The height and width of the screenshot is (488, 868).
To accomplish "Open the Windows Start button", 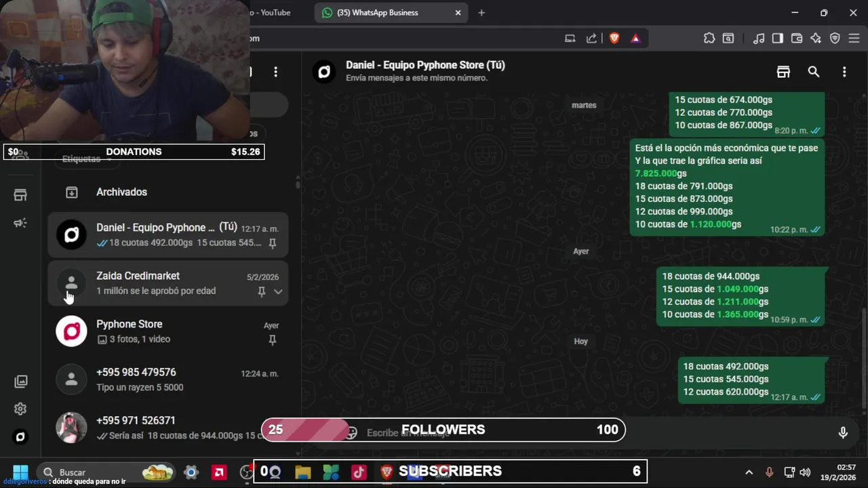I will [x=20, y=472].
